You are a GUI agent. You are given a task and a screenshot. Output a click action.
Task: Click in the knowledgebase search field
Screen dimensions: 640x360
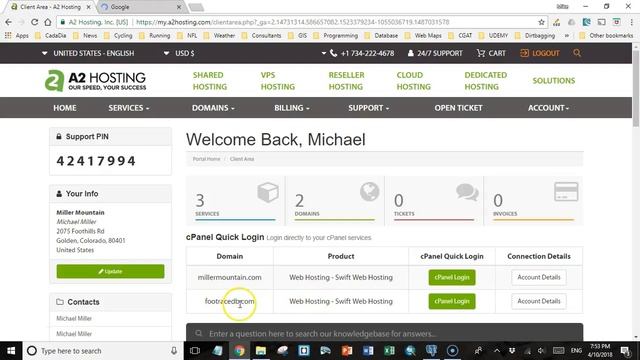pyautogui.click(x=384, y=333)
